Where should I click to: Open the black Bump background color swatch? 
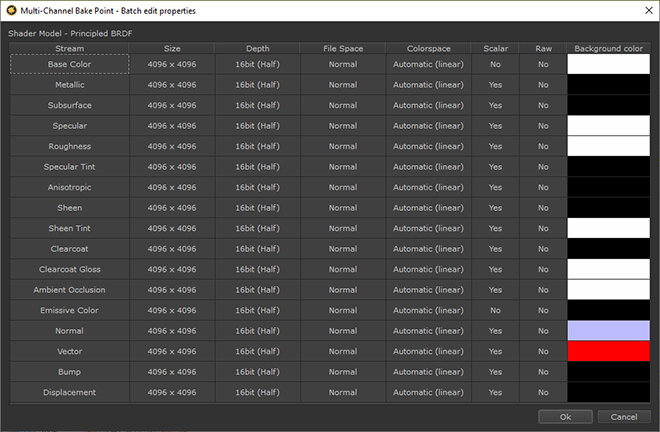pyautogui.click(x=608, y=372)
